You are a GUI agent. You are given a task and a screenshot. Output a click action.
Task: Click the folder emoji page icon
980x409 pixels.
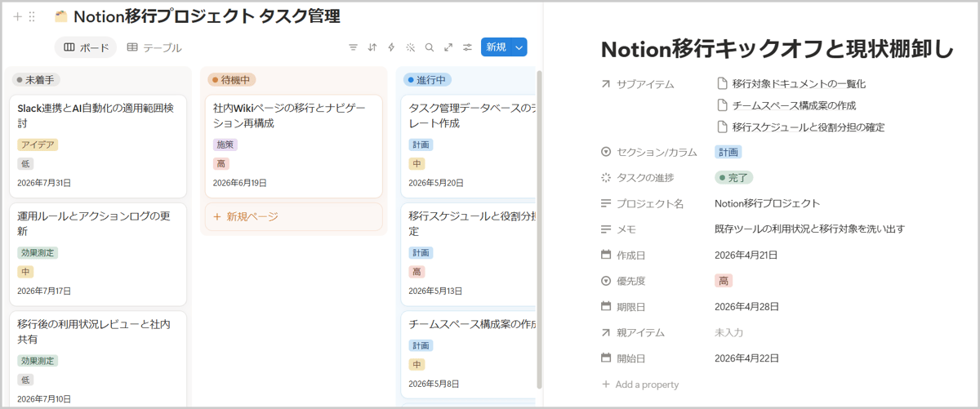(60, 16)
